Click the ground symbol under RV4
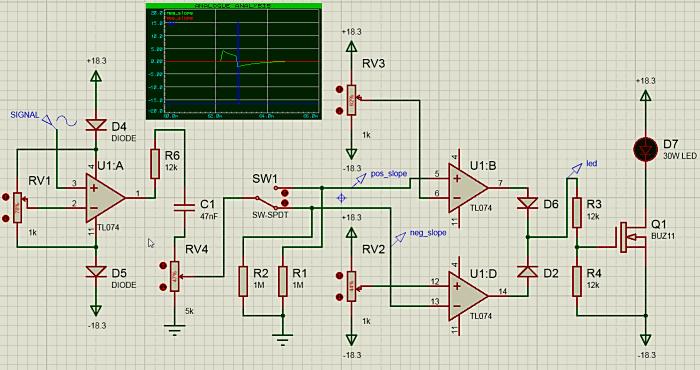The image size is (700, 370). pyautogui.click(x=174, y=331)
